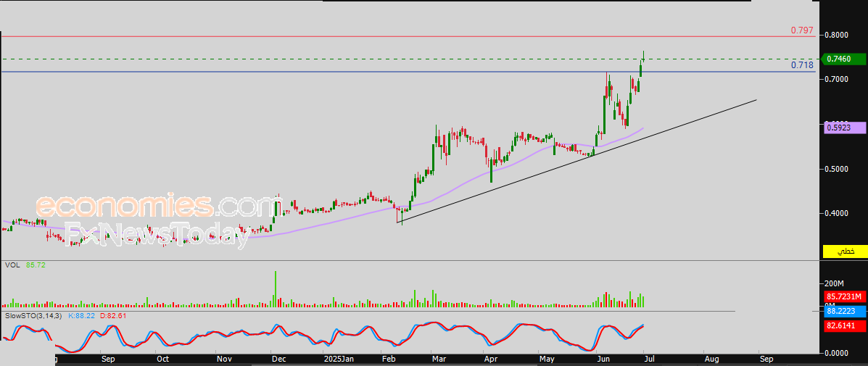This screenshot has width=868, height=366.
Task: Click the SlowSTO(3,14,3) indicator title
Action: (x=33, y=316)
